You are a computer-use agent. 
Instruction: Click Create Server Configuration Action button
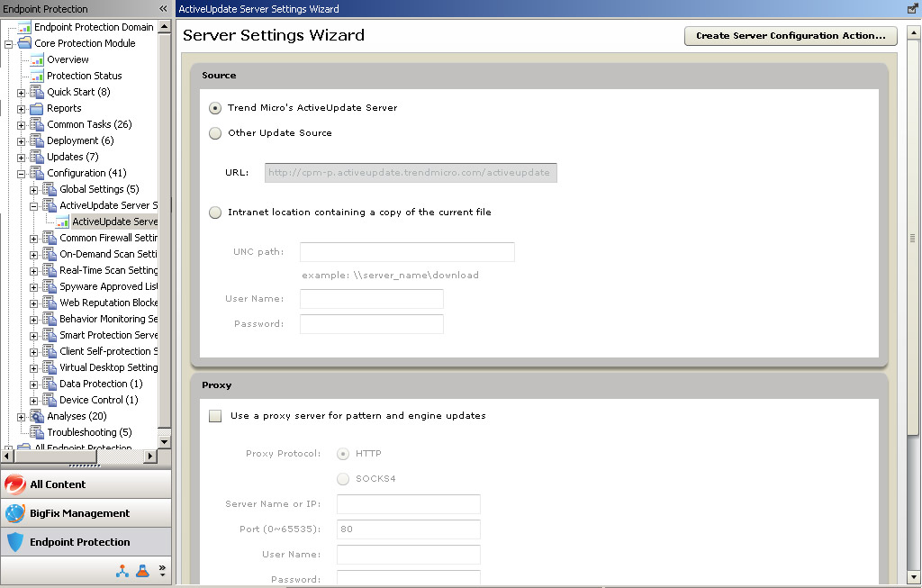(790, 36)
